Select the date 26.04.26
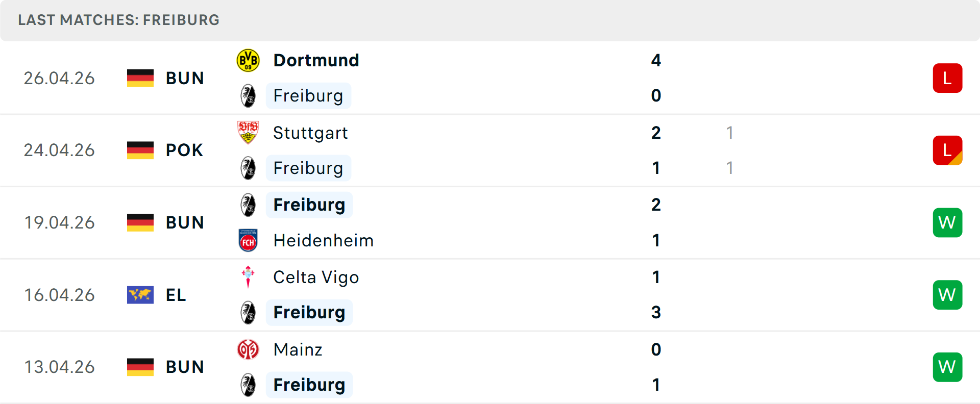980x404 pixels. click(59, 78)
